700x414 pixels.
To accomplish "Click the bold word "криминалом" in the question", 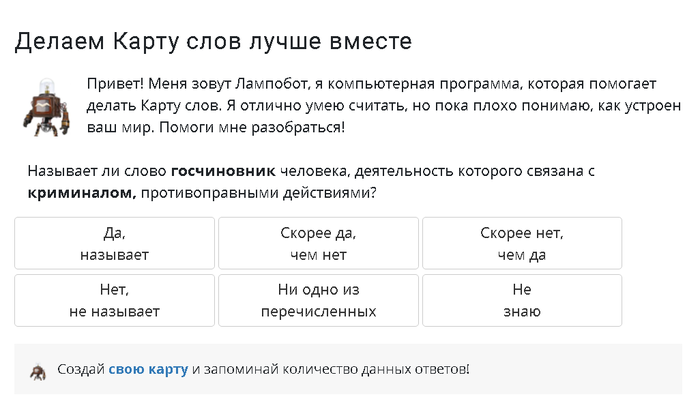I will [82, 192].
